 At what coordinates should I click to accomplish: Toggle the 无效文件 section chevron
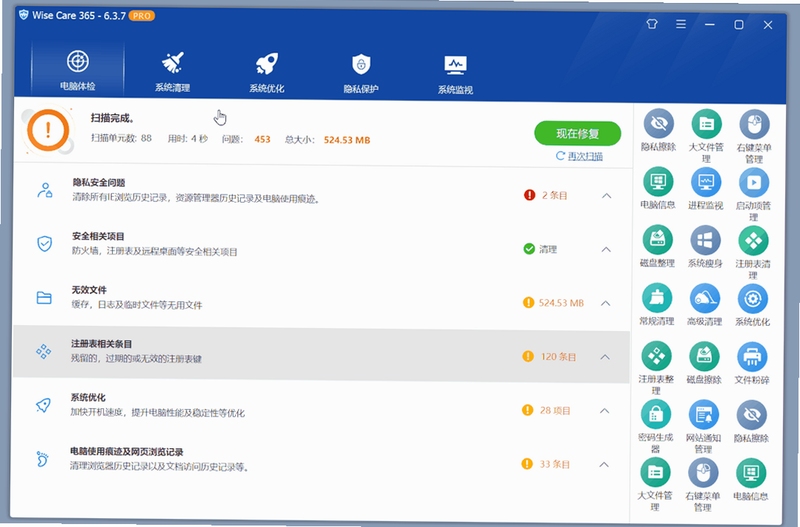605,303
